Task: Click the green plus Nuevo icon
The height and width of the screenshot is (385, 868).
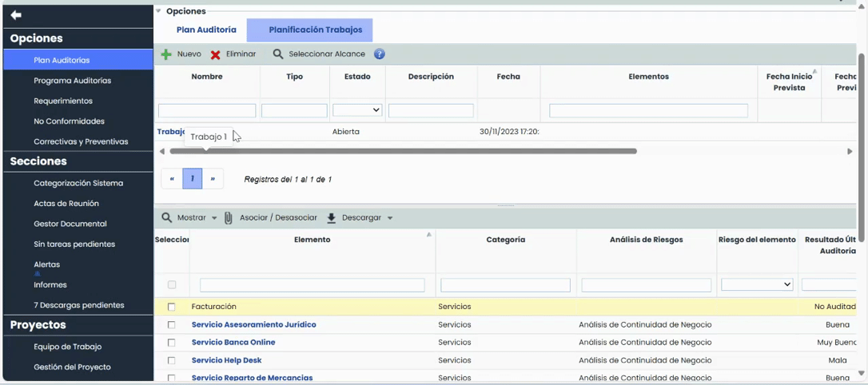Action: click(x=166, y=54)
